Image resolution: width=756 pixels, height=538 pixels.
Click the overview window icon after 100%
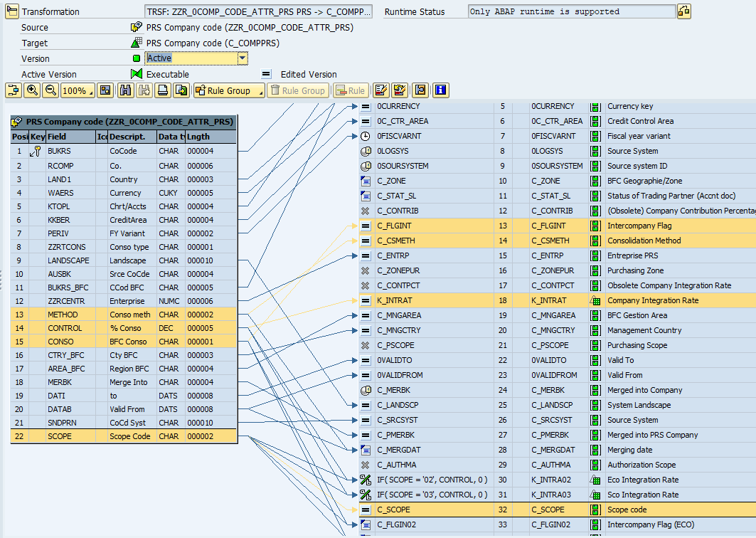point(105,90)
